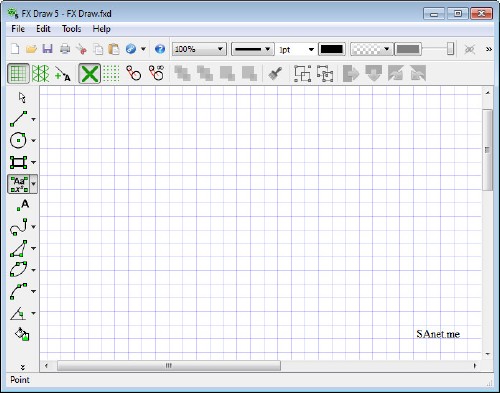Expand the 1pt line width dropdown

[296, 50]
